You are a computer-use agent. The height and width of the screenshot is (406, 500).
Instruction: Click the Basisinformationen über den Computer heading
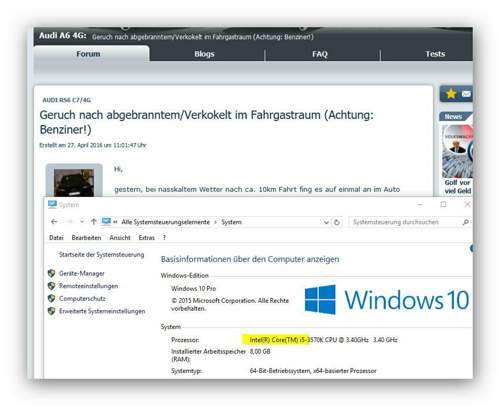tap(250, 259)
